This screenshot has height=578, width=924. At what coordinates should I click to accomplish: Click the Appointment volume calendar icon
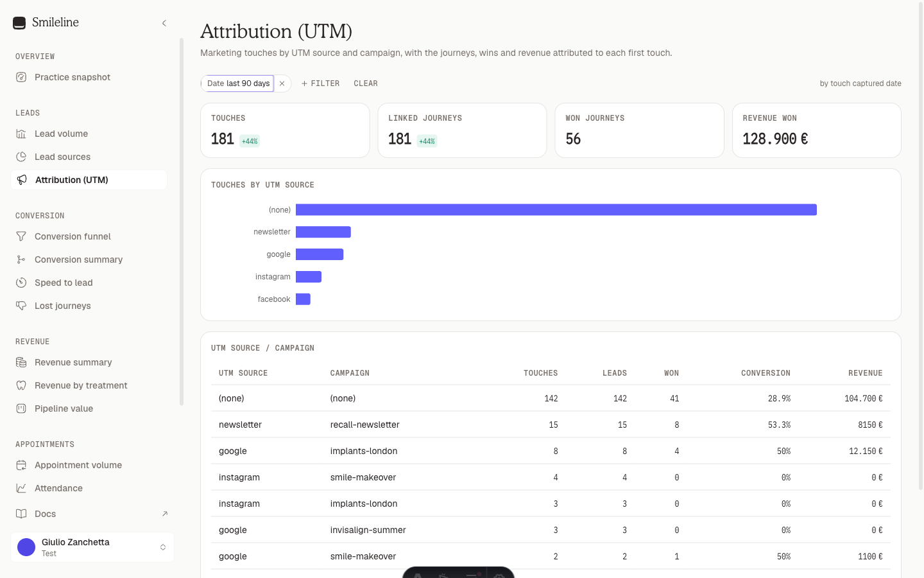pyautogui.click(x=21, y=465)
